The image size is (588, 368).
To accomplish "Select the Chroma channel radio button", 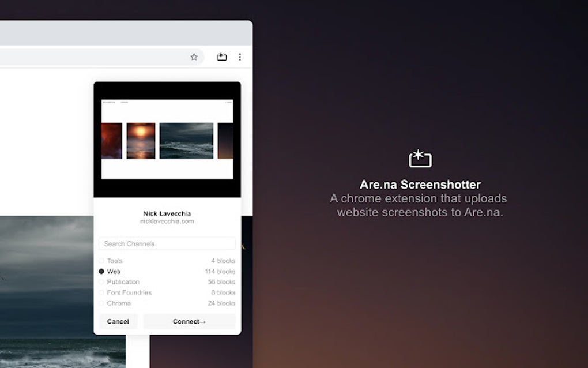I will [101, 303].
